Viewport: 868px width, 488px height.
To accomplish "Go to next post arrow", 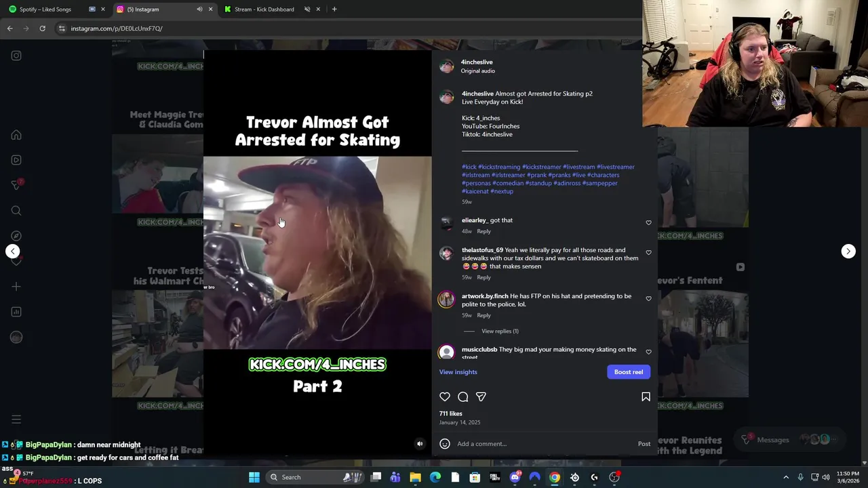I will tap(848, 251).
